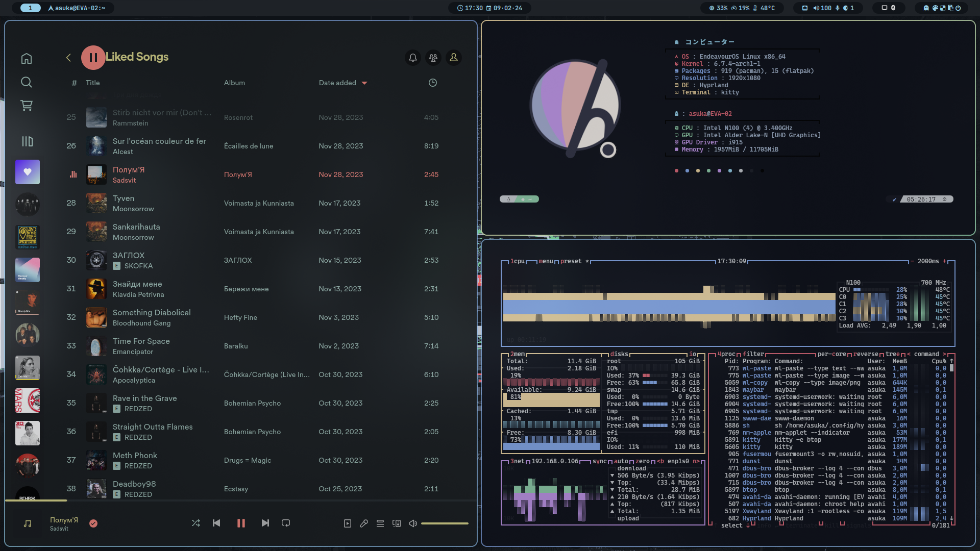Open What's New notifications bell

[413, 58]
